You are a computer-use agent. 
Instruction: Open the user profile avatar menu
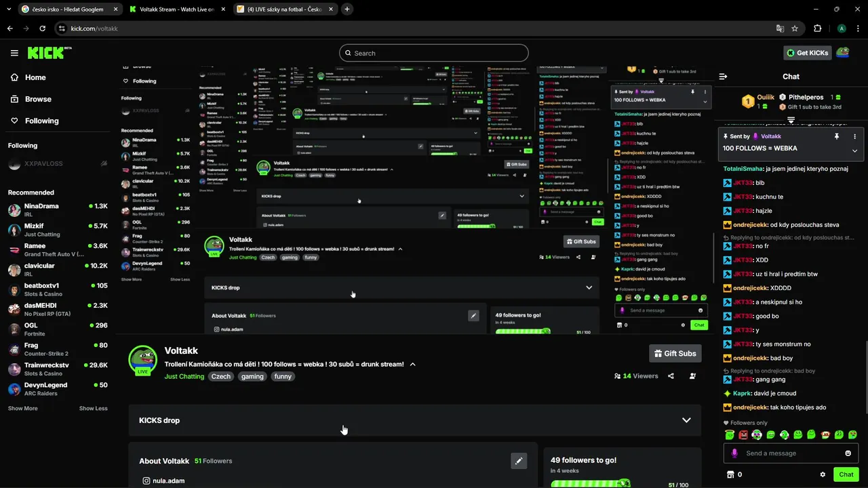click(842, 53)
